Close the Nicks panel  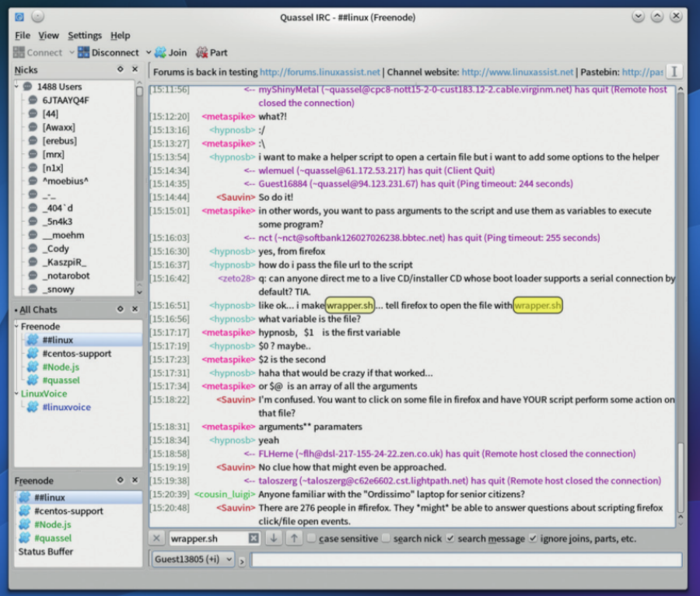point(135,69)
